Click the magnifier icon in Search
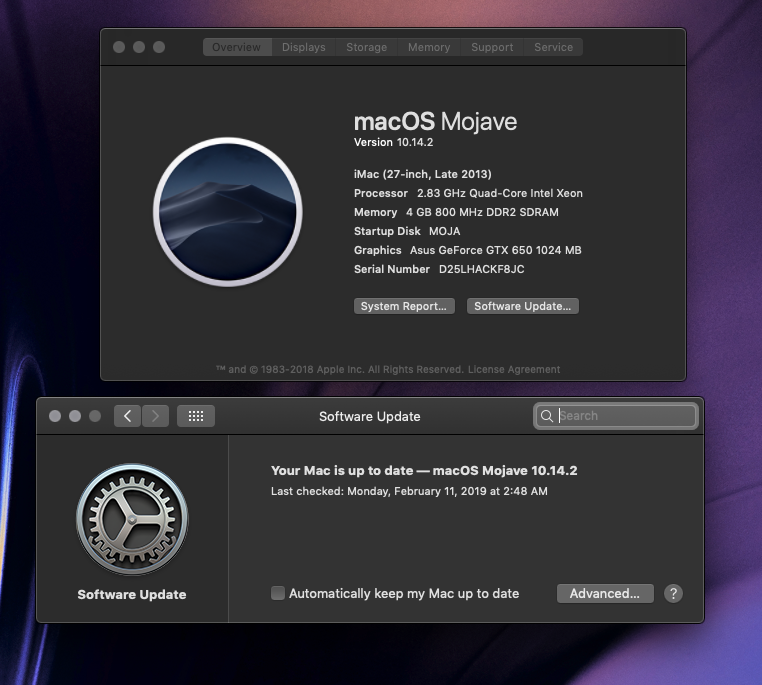Image resolution: width=762 pixels, height=685 pixels. [547, 416]
